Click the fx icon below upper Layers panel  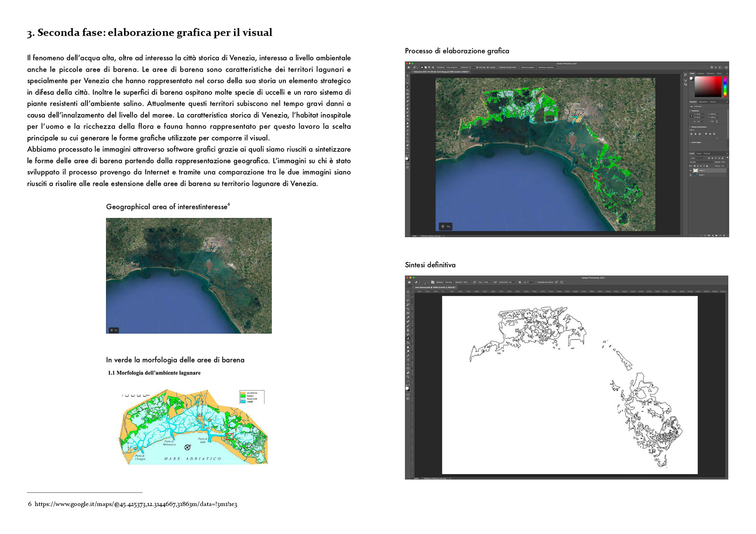pyautogui.click(x=705, y=235)
